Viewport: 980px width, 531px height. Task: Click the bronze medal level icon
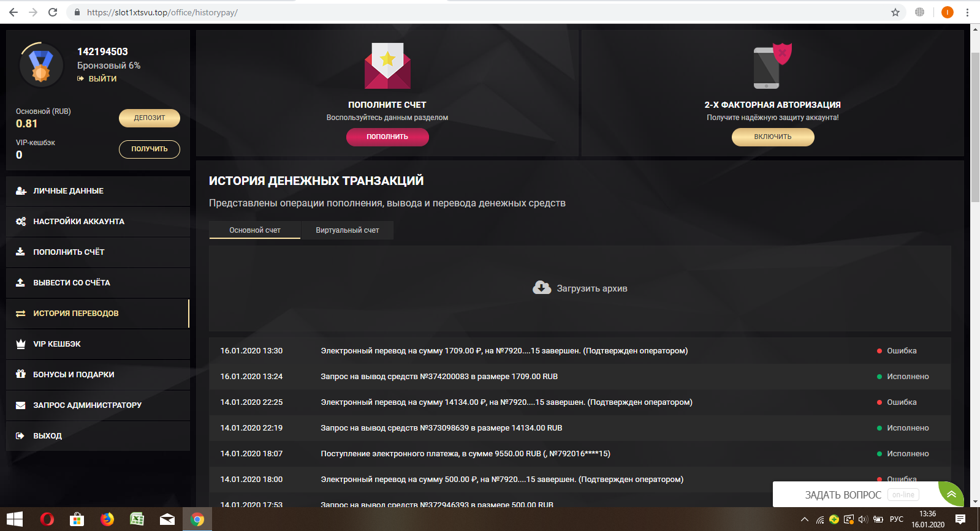41,66
